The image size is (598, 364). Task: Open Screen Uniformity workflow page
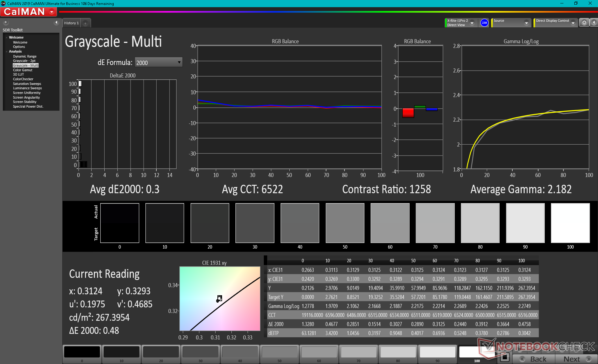[26, 93]
